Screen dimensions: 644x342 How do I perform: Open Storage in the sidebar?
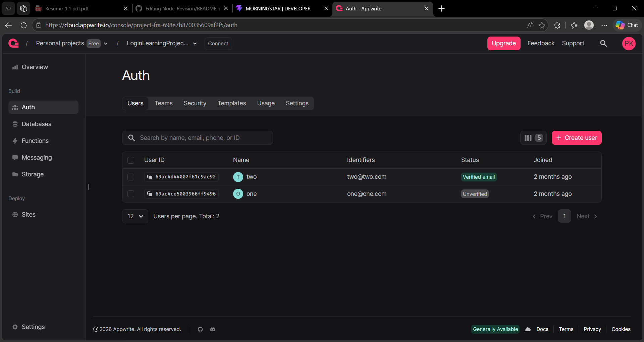43,174
